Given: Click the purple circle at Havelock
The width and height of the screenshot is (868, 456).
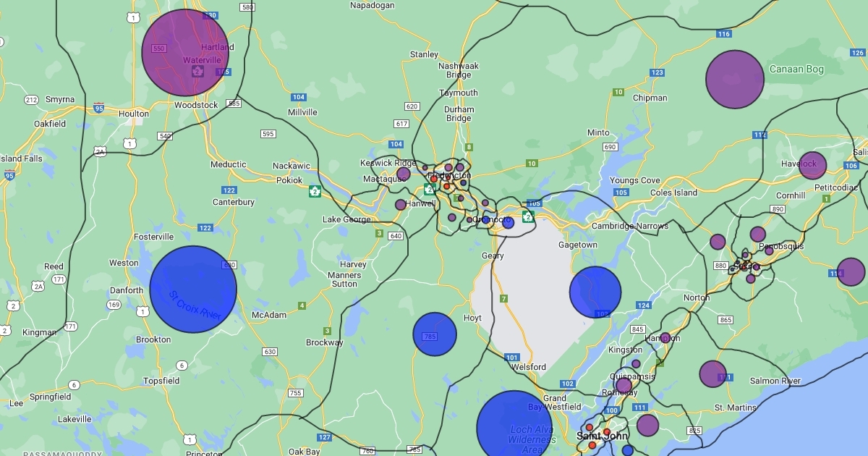Looking at the screenshot, I should coord(812,166).
